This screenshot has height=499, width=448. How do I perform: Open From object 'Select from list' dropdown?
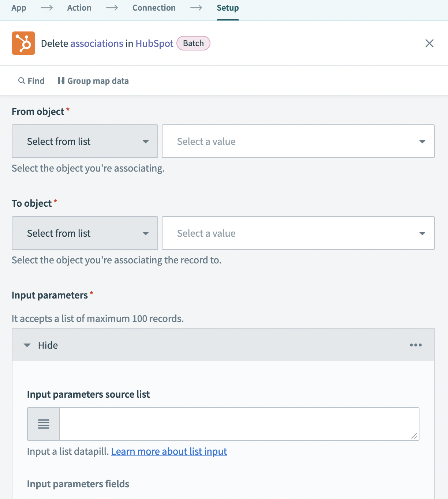85,141
